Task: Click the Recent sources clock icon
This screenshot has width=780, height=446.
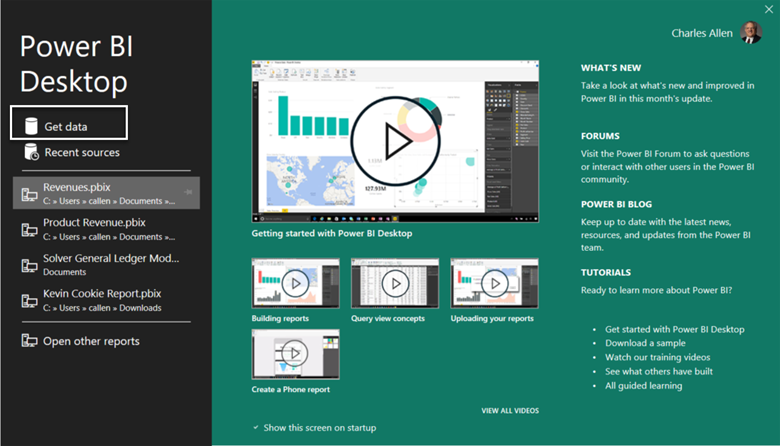Action: pos(29,153)
